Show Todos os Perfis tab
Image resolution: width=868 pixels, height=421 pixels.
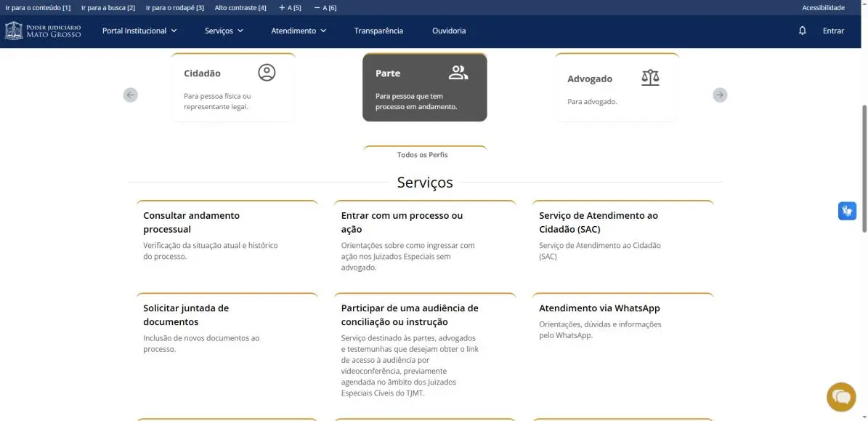(x=423, y=155)
